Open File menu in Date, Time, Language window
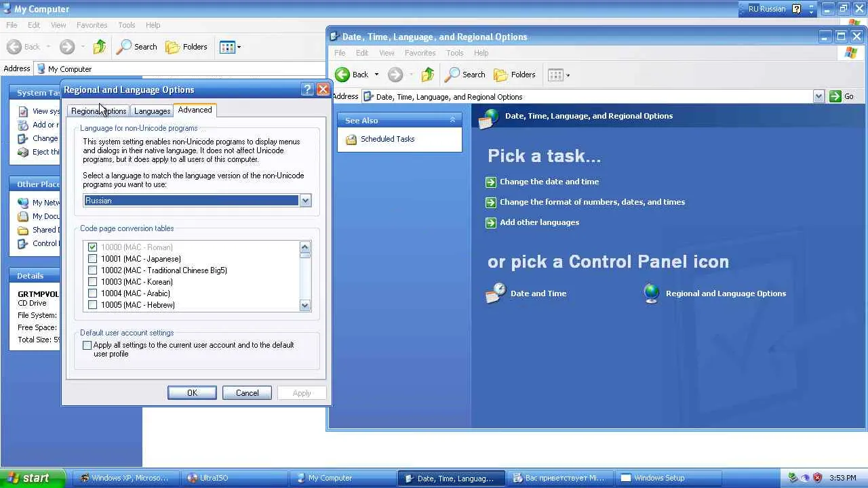This screenshot has width=868, height=488. tap(340, 53)
